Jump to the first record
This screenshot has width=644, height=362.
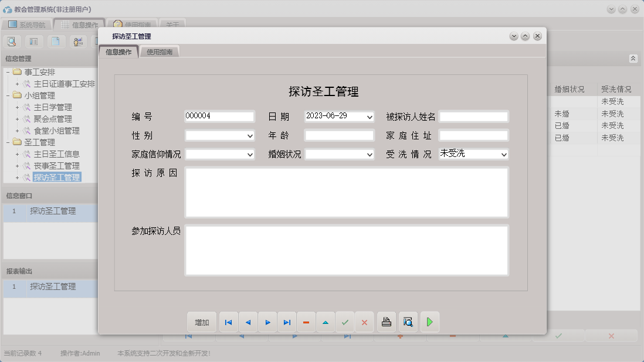coord(228,322)
